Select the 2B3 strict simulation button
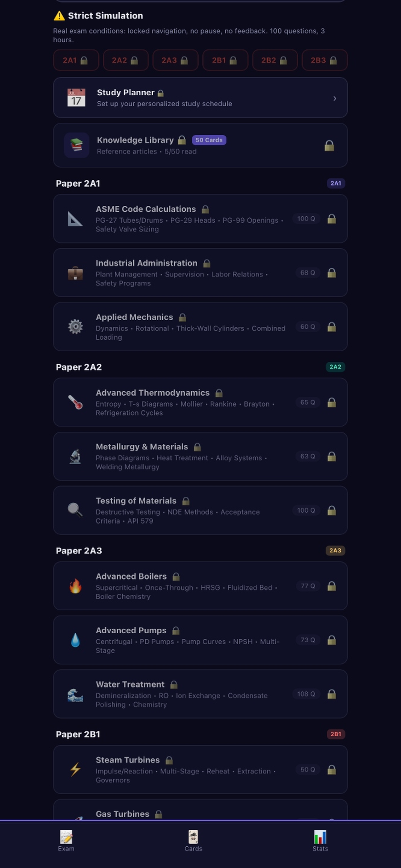This screenshot has height=868, width=401. 324,60
